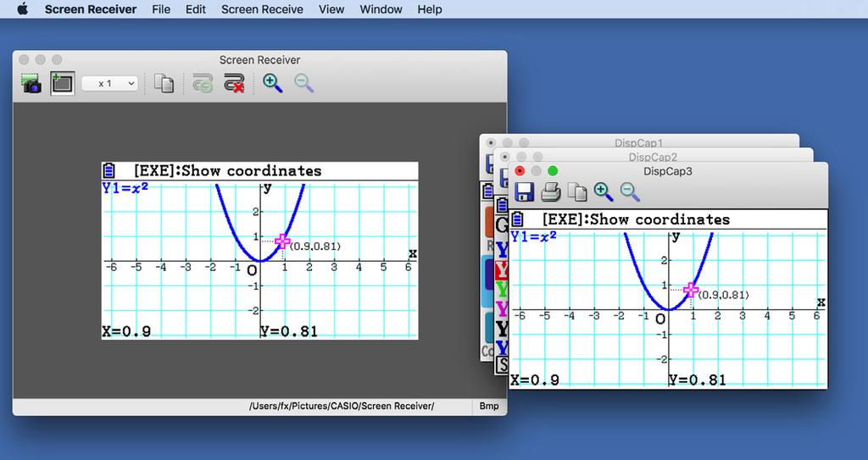
Task: Click the copy icon in DispCap3 toolbar
Action: [x=577, y=192]
